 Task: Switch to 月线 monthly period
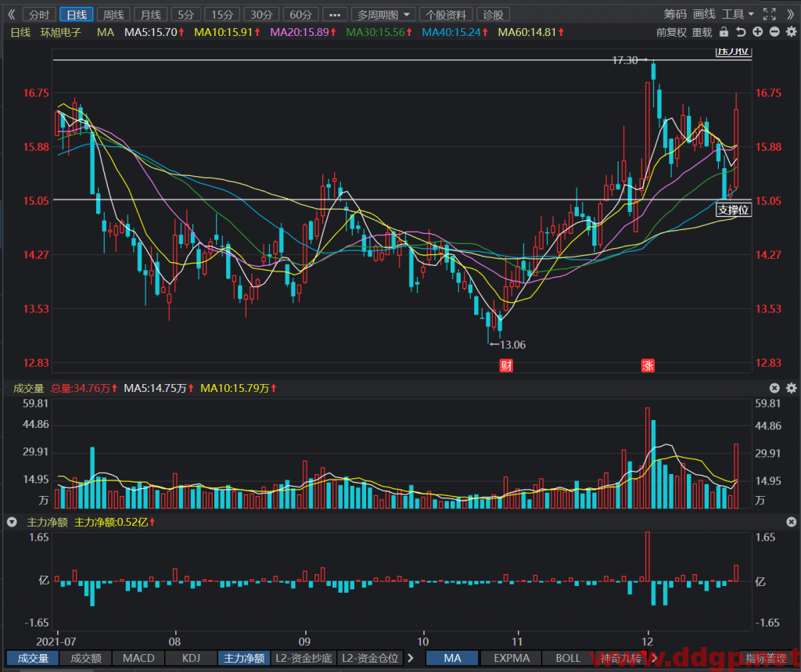click(151, 15)
